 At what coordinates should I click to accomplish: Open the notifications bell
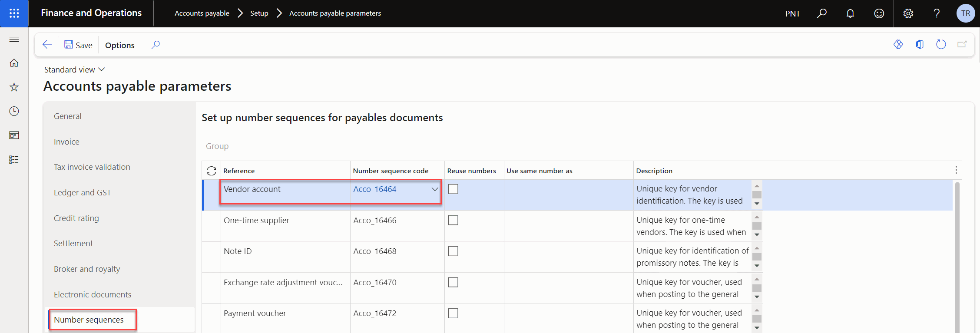[x=850, y=13]
